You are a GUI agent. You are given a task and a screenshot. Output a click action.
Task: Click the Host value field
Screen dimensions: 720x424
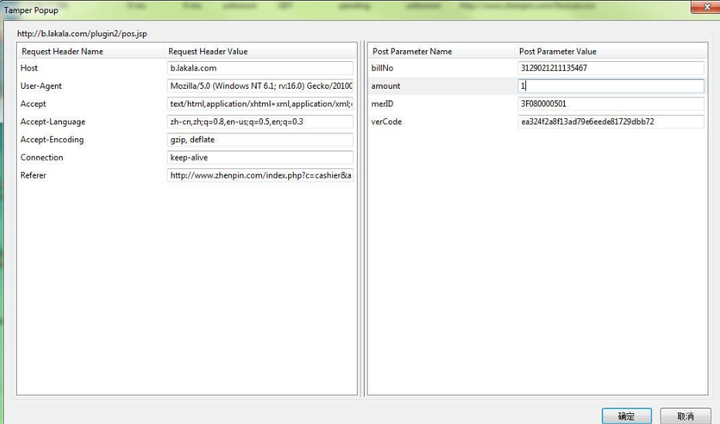(x=260, y=68)
